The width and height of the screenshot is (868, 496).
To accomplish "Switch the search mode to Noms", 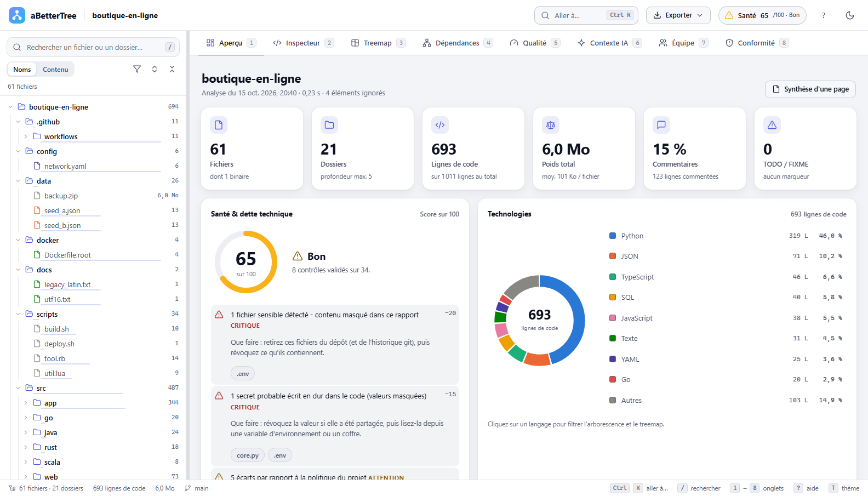I will click(x=22, y=70).
